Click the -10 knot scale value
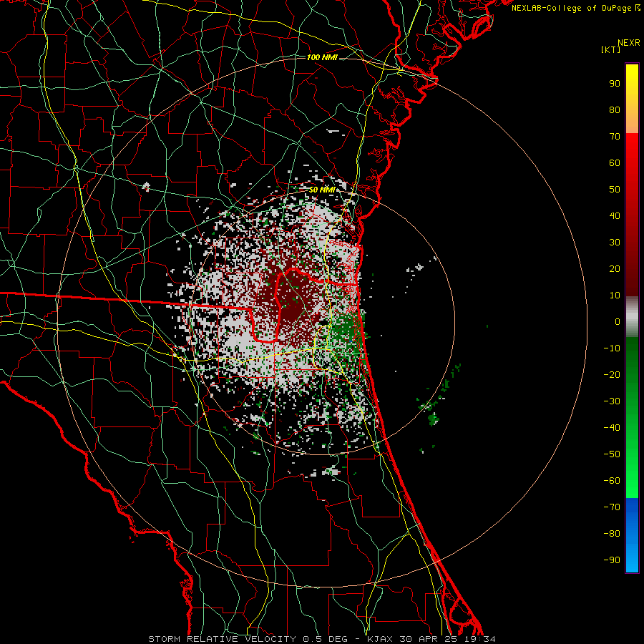 coord(612,348)
